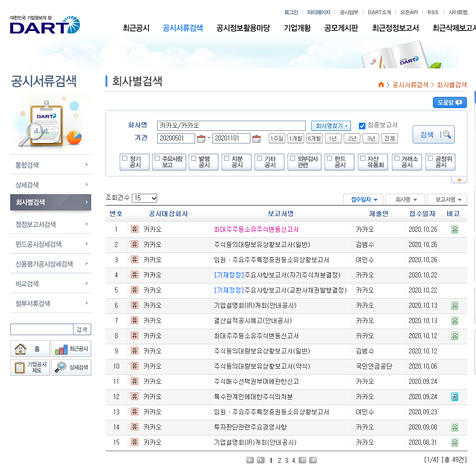Click the green 유 remark icon in row 15
This screenshot has width=476, height=467.
pyautogui.click(x=454, y=442)
